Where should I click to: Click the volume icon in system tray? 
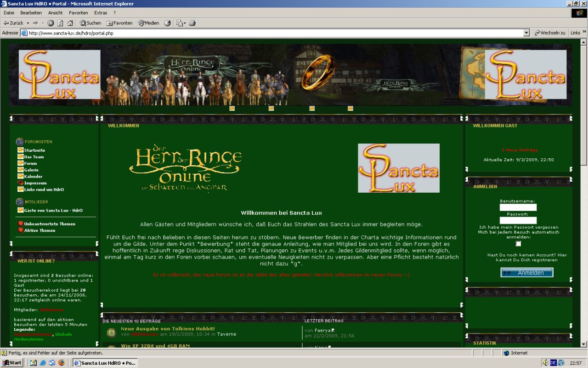[x=545, y=363]
